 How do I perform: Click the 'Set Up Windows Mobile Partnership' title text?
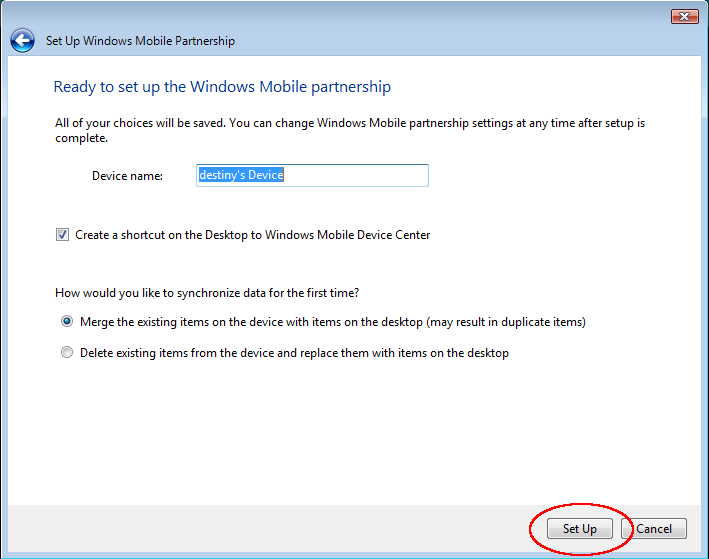[x=140, y=42]
